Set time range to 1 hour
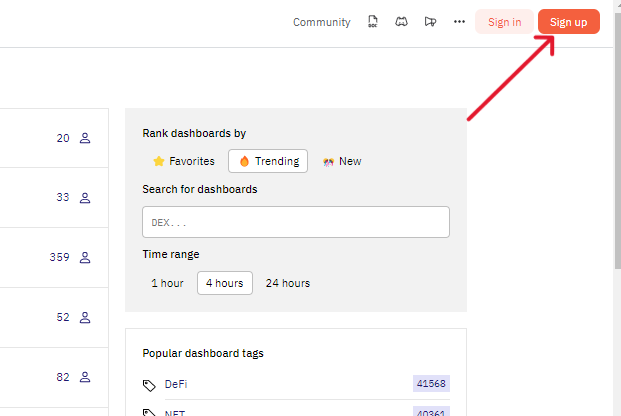 click(167, 283)
